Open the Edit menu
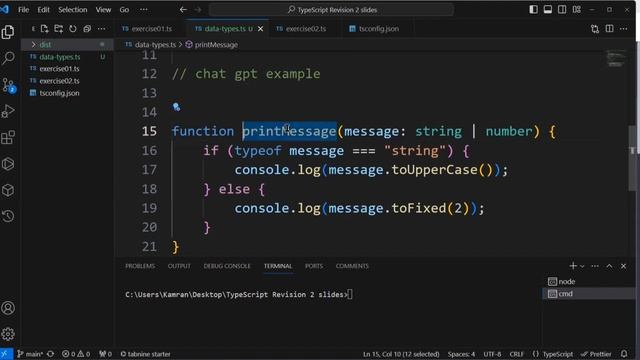The image size is (640, 360). pyautogui.click(x=43, y=9)
